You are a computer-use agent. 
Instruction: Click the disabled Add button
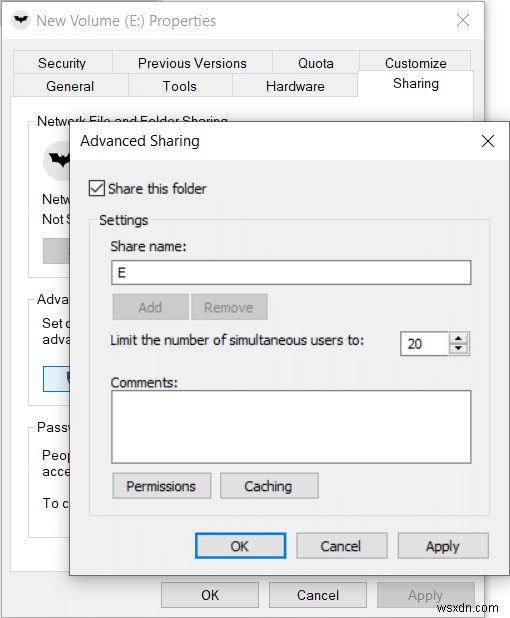pyautogui.click(x=150, y=307)
